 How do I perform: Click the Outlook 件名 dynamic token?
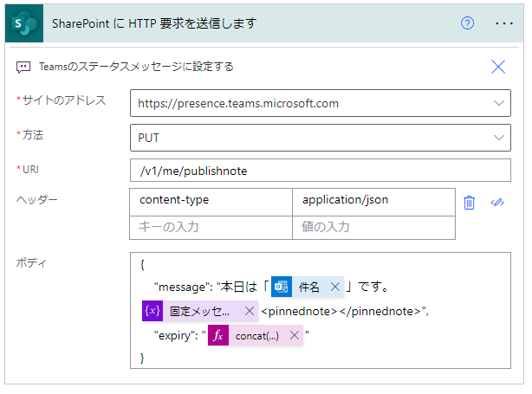click(x=299, y=287)
